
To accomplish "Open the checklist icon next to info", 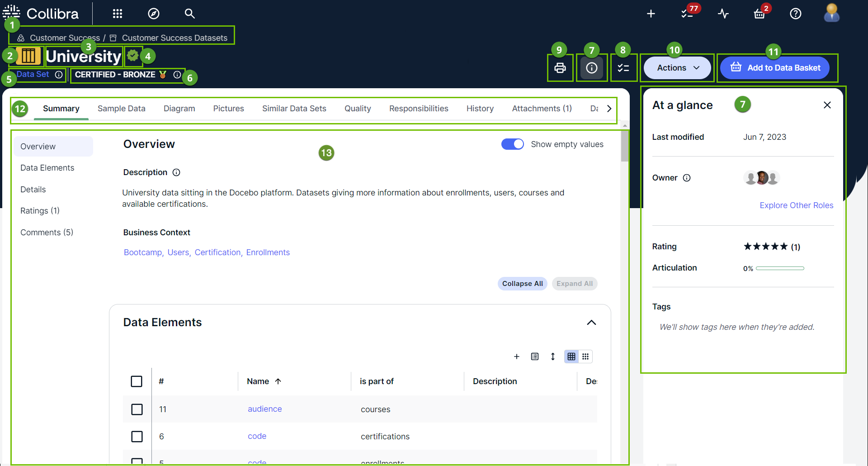I will pyautogui.click(x=623, y=68).
